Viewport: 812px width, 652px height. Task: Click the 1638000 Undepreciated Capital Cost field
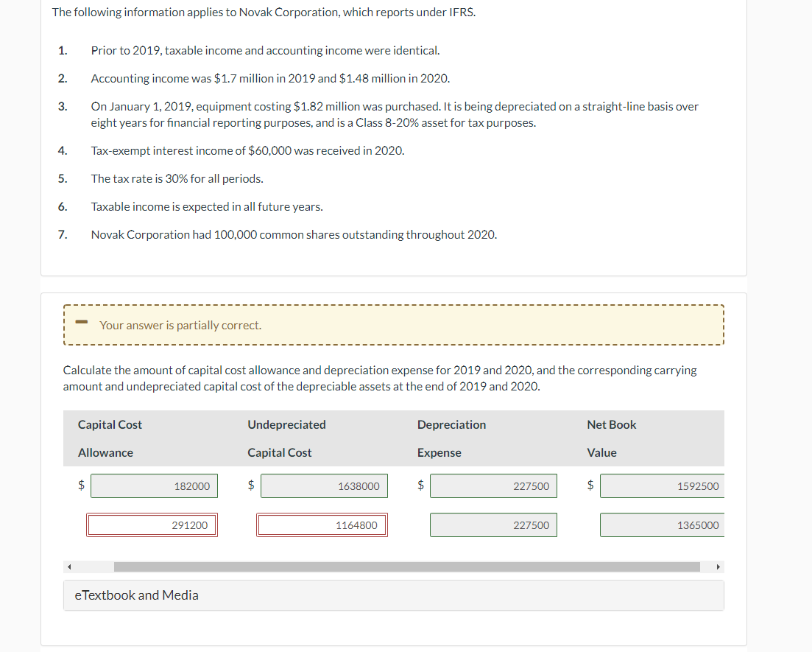click(x=324, y=486)
